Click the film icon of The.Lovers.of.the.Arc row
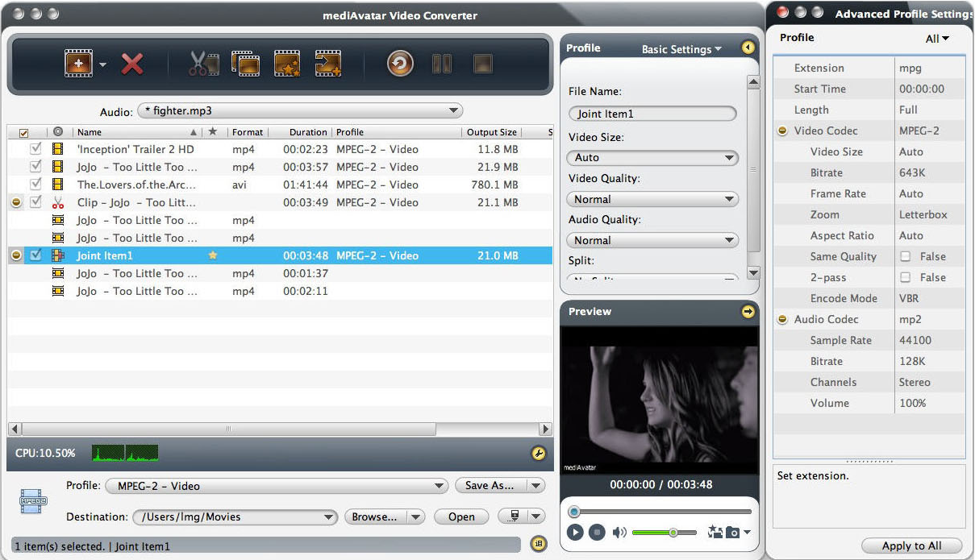This screenshot has height=560, width=975. [57, 185]
